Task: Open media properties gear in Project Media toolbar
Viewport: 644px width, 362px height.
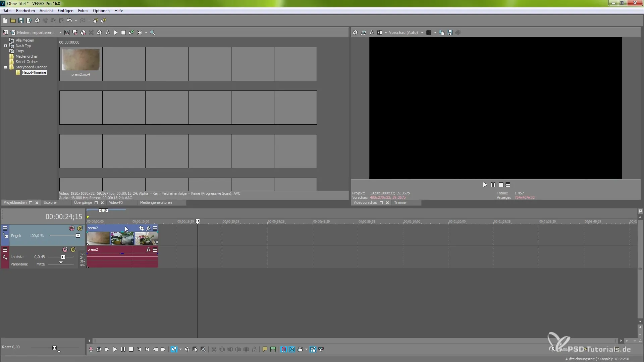Action: [99, 33]
